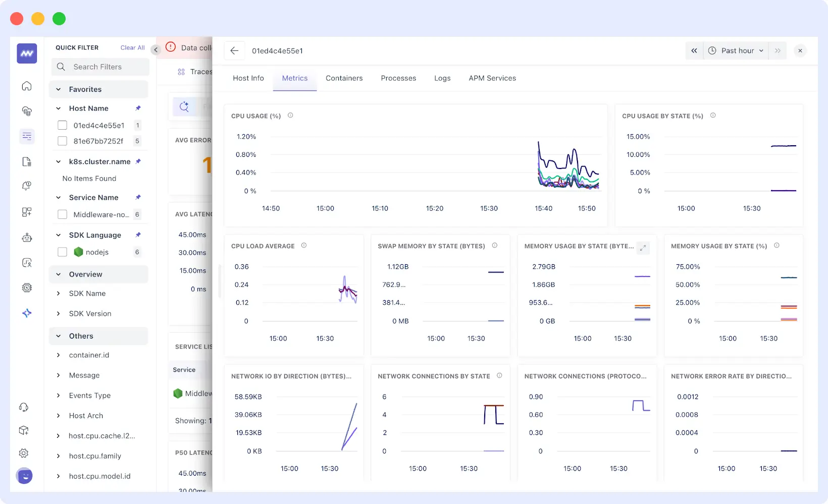
Task: Switch to the Containers tab
Action: [x=344, y=78]
